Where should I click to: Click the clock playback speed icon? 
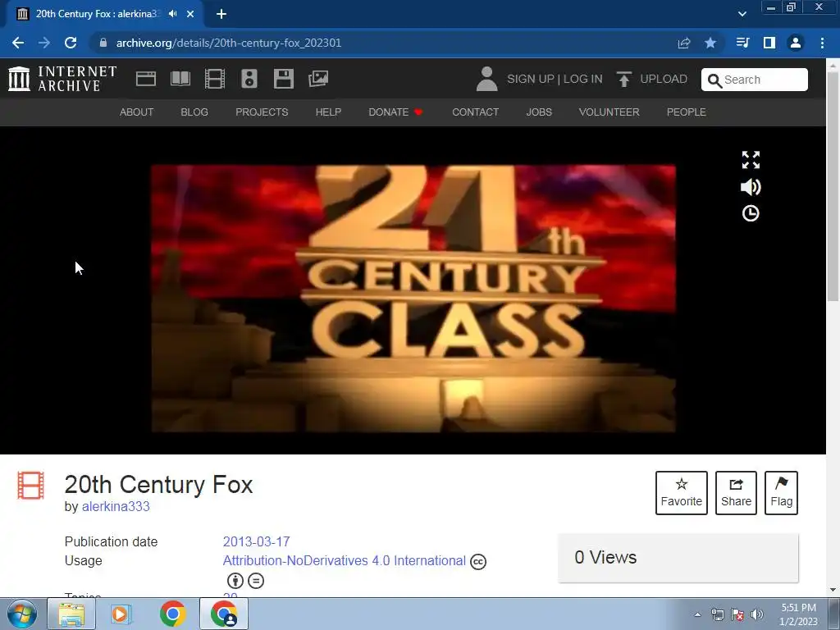coord(751,213)
